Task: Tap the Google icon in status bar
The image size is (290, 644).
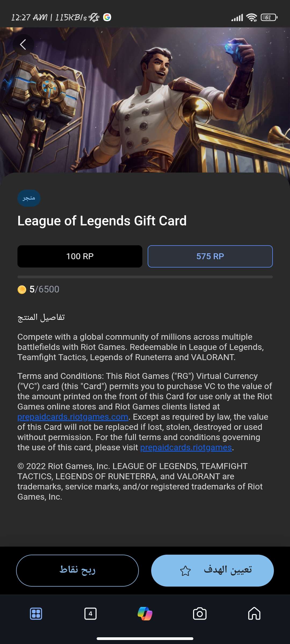Action: (x=107, y=17)
